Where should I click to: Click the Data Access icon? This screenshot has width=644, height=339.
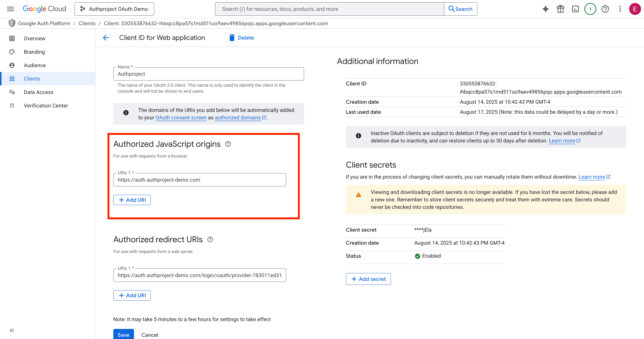tap(12, 92)
